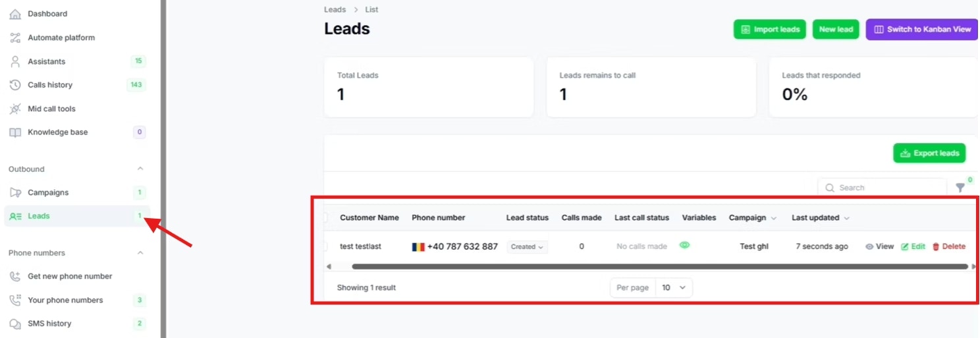
Task: Switch to Kanban View
Action: [922, 29]
